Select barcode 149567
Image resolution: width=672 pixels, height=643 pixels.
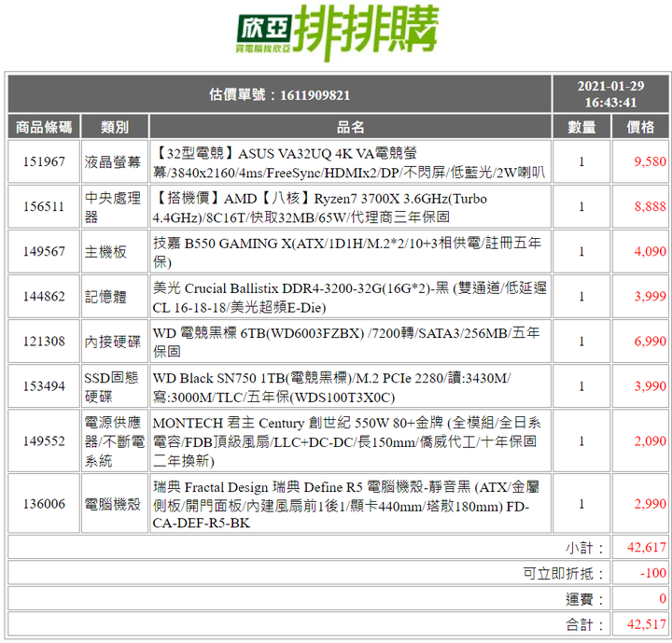(x=44, y=251)
